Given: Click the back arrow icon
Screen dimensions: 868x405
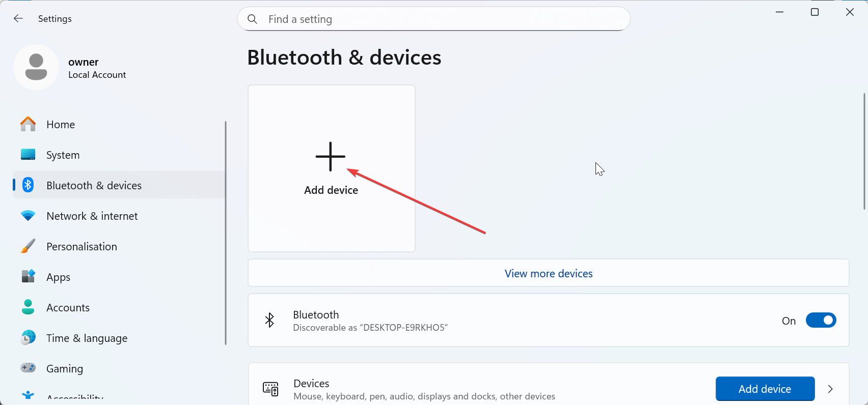Looking at the screenshot, I should pos(18,19).
